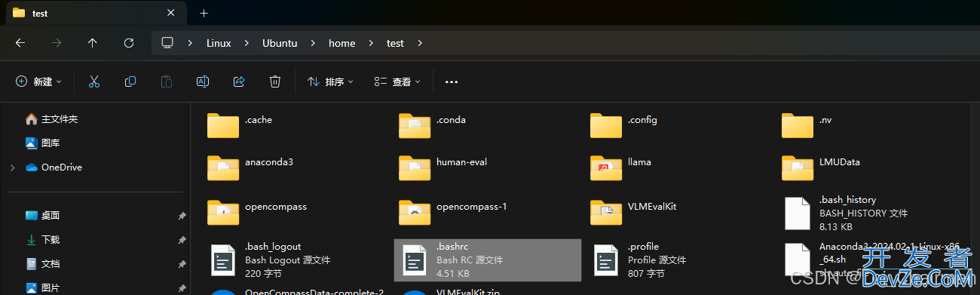Expand the OneDrive tree node
Image resolution: width=980 pixels, height=295 pixels.
tap(12, 167)
